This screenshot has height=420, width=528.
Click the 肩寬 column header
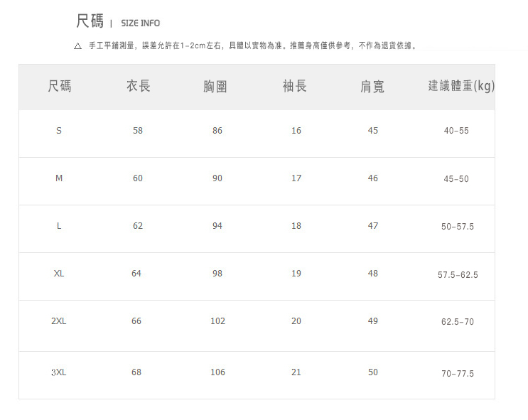[x=372, y=87]
